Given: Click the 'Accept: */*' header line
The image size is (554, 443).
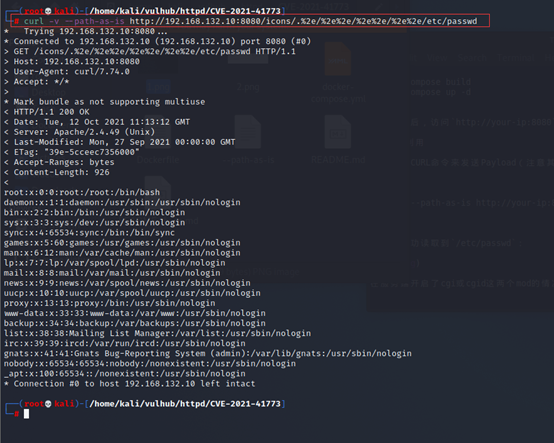Looking at the screenshot, I should [x=36, y=82].
